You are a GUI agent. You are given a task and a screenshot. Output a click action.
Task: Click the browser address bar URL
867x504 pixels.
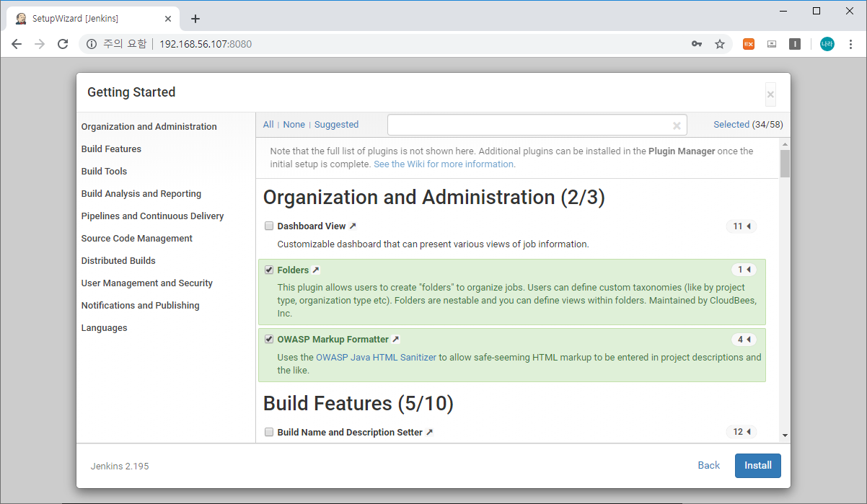tap(206, 44)
